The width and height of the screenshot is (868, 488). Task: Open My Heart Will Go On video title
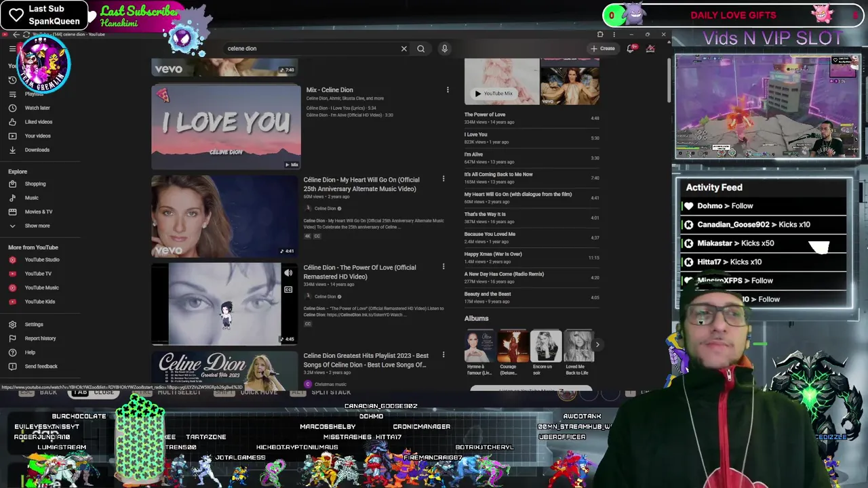[x=361, y=184]
